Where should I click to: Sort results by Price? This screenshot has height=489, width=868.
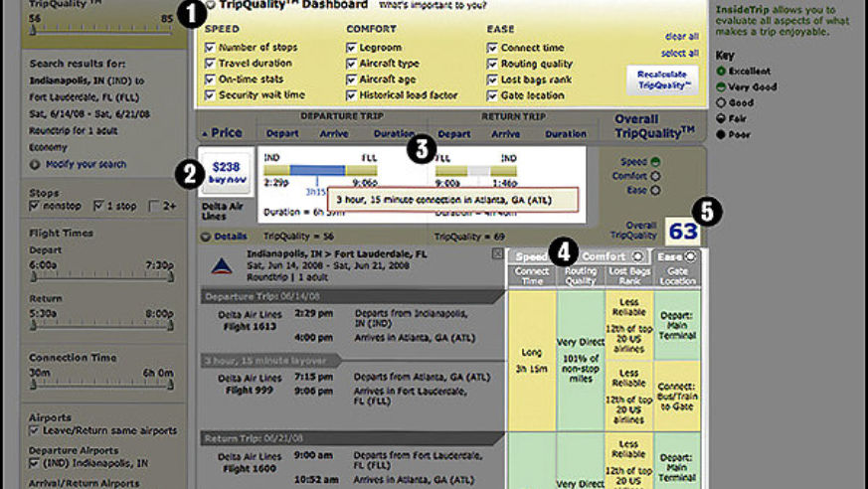[x=223, y=133]
